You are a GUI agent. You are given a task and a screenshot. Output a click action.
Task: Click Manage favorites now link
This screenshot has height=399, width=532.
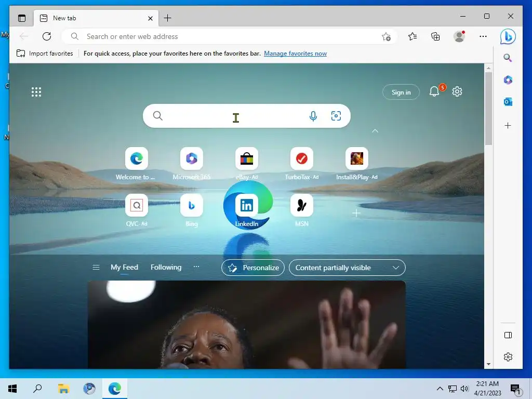click(295, 54)
